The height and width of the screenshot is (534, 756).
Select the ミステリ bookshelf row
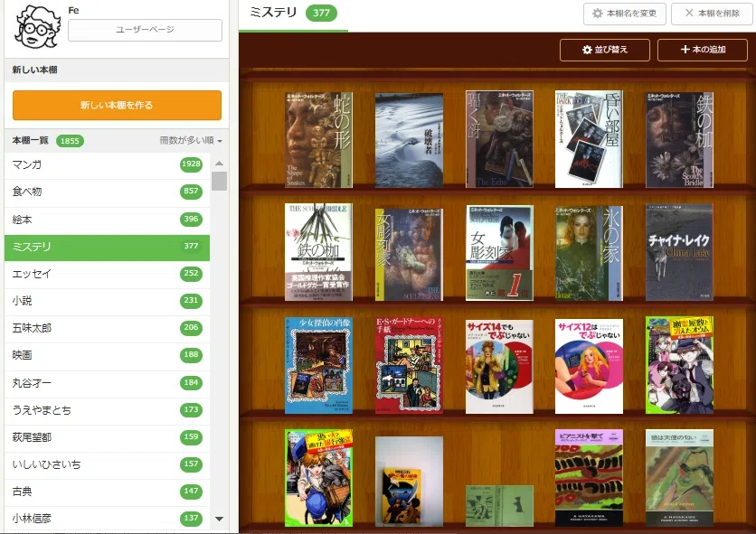107,247
